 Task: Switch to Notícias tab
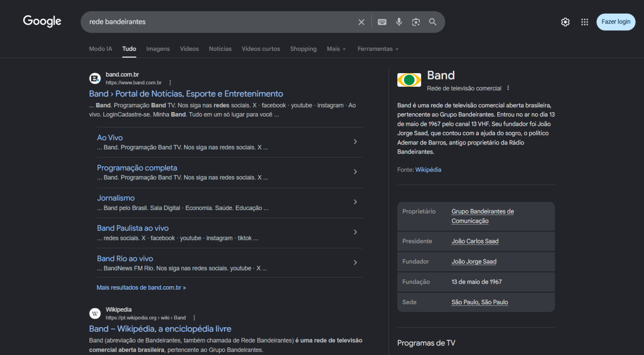pos(220,49)
